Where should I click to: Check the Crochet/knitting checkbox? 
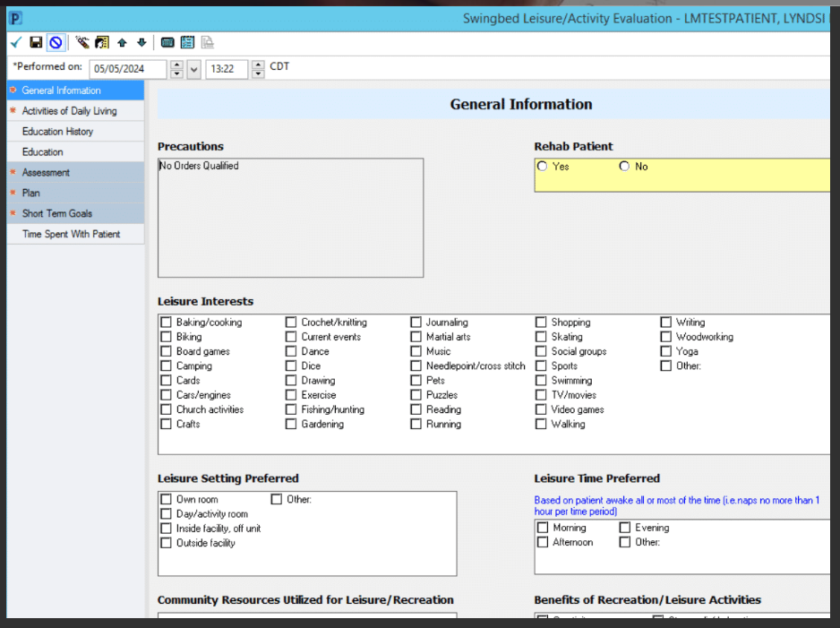coord(291,322)
